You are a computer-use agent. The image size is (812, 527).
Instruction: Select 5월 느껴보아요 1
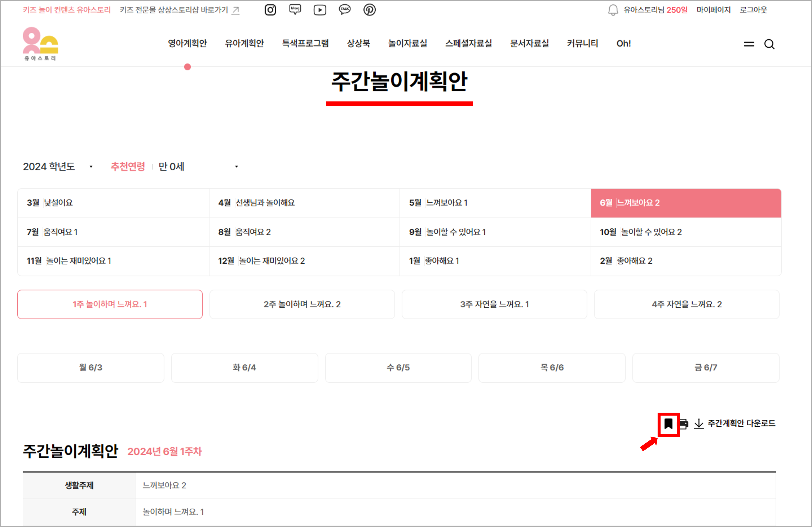point(495,203)
